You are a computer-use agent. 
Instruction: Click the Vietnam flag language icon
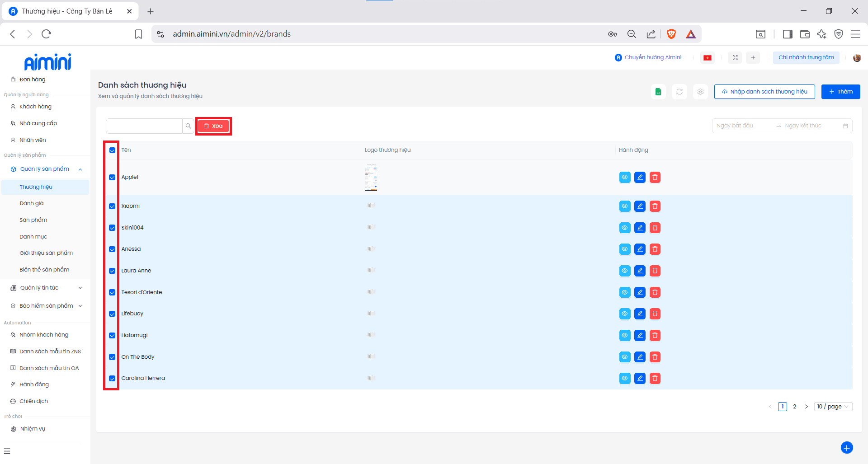coord(708,57)
